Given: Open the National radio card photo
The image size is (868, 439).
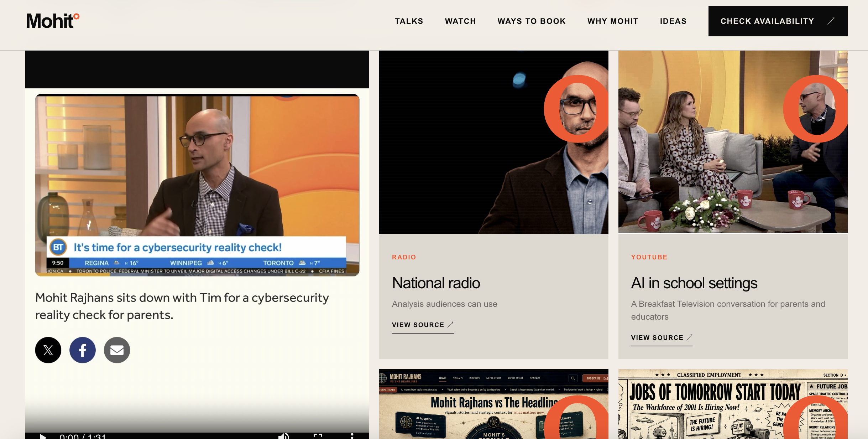Looking at the screenshot, I should pos(494,142).
